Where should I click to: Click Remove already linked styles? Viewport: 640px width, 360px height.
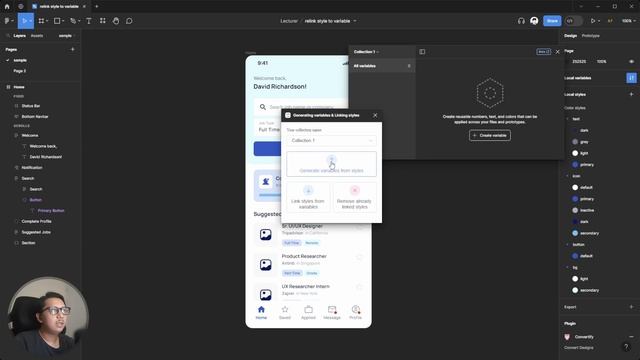[355, 198]
